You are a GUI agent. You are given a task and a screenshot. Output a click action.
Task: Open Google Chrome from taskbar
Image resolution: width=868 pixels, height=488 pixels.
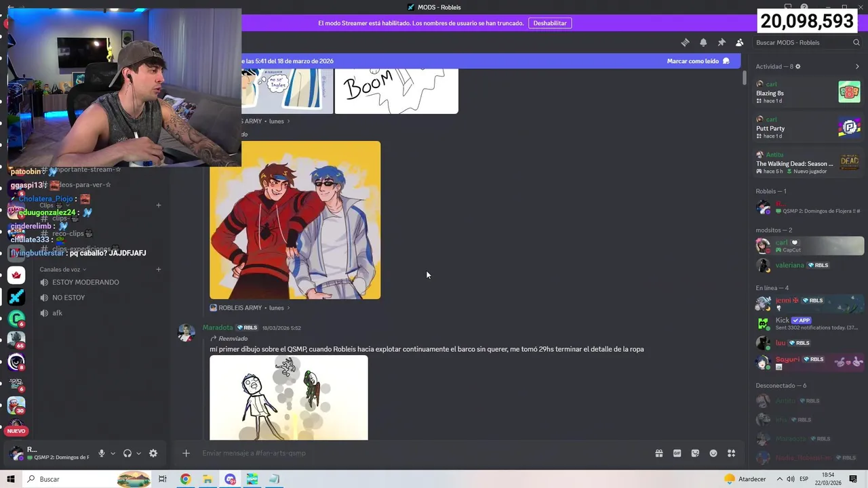point(185,479)
